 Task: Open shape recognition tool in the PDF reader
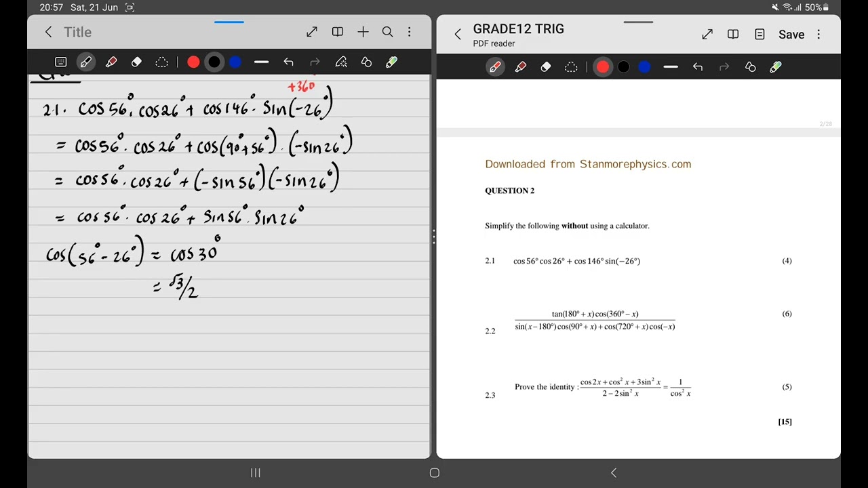click(750, 66)
